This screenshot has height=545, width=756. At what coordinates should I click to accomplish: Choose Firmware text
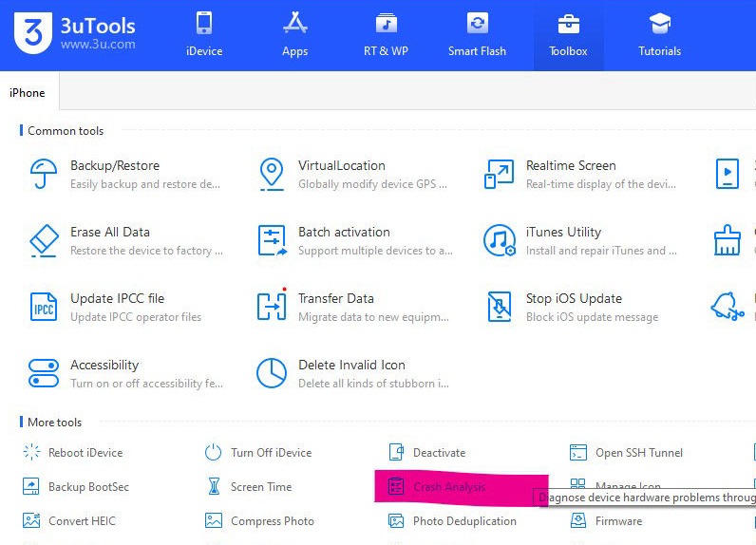point(618,521)
